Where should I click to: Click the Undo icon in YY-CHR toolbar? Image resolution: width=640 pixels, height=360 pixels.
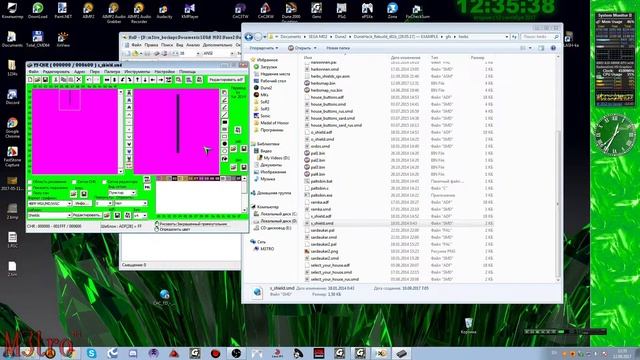pos(89,80)
